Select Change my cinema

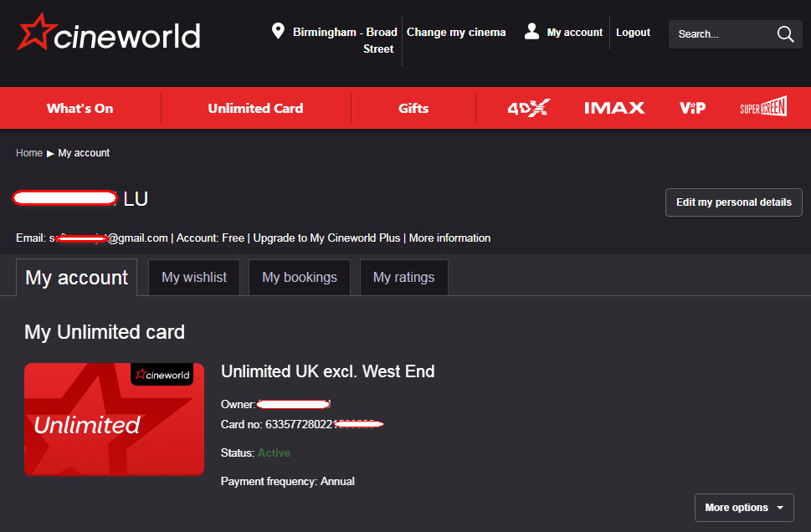pos(456,31)
